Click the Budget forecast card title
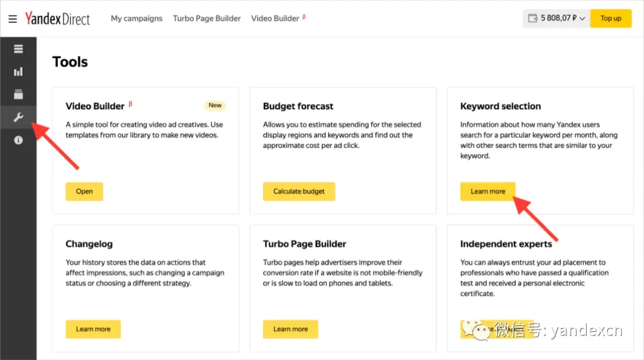Screen dimensions: 644x360 [x=298, y=106]
